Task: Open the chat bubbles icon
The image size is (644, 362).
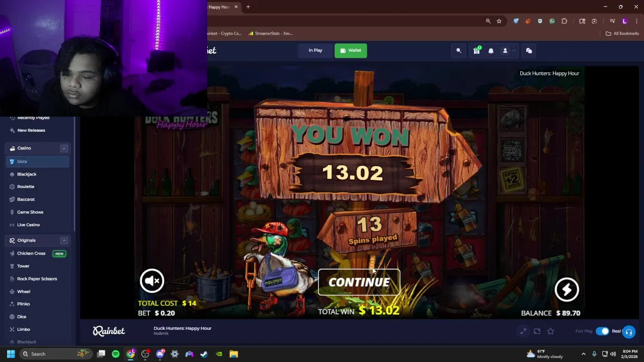Action: click(x=529, y=51)
